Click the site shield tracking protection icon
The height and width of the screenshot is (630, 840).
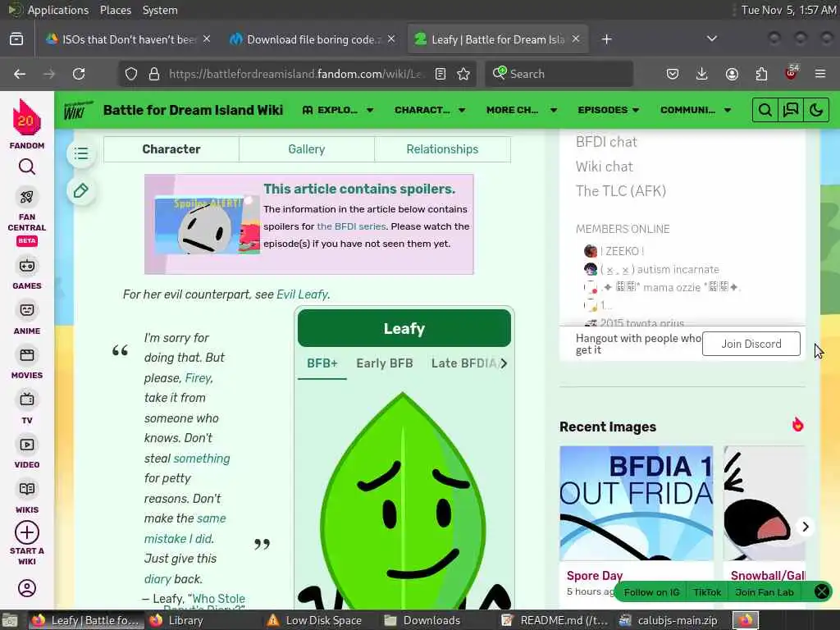[x=131, y=74]
